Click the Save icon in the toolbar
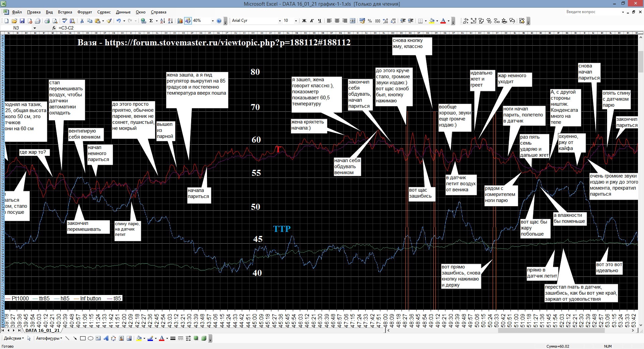The height and width of the screenshot is (349, 644). coord(22,21)
